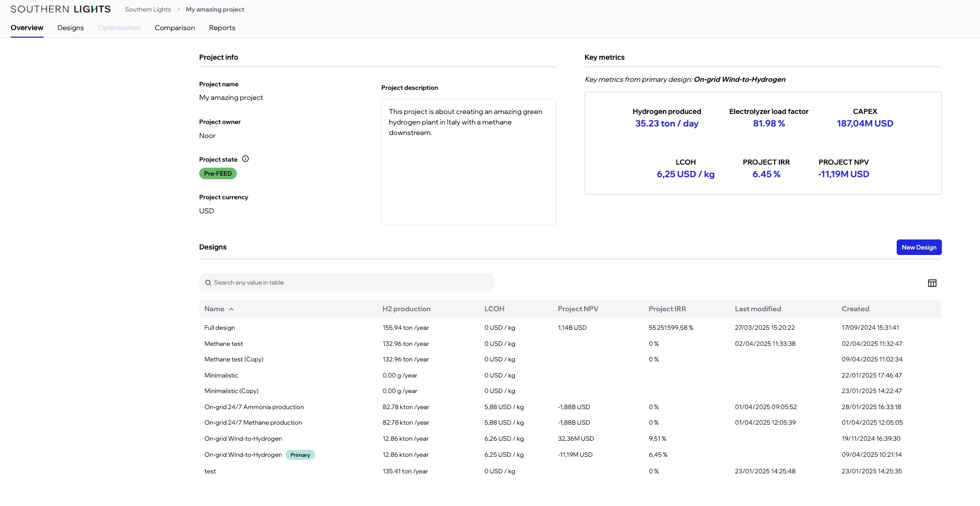Image resolution: width=980 pixels, height=506 pixels.
Task: Click created date 09/04/2025 10:21:14
Action: click(872, 455)
